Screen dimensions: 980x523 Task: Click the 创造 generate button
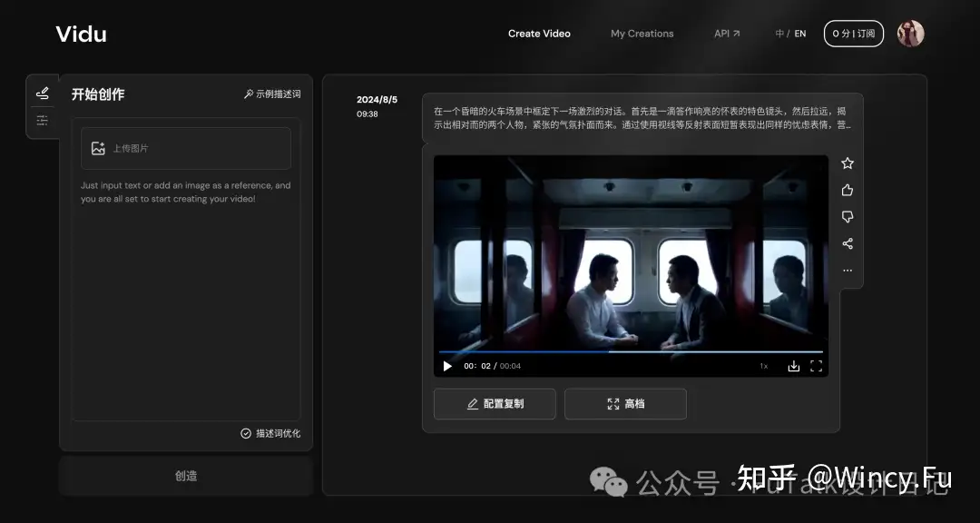[x=185, y=475]
